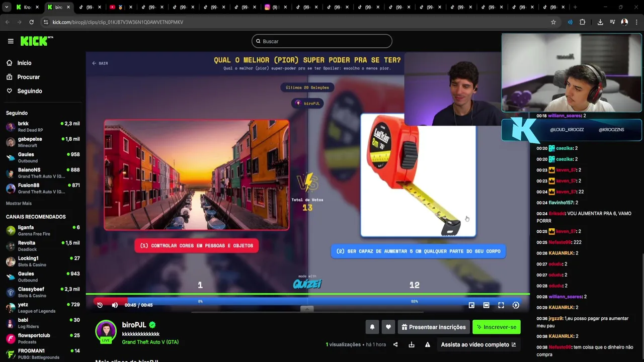Switch to the first Kick tab
This screenshot has height=362, width=644.
(27, 7)
